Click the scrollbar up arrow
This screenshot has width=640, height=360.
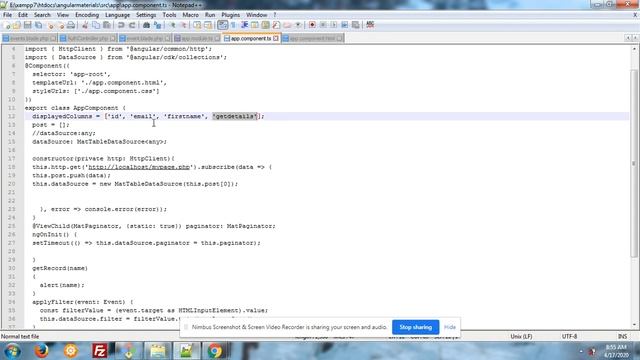coord(634,49)
